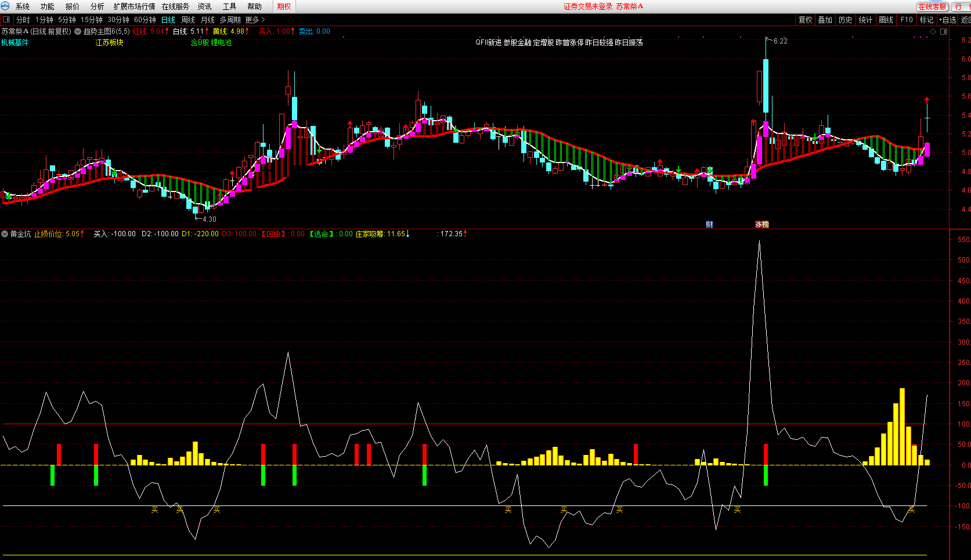Switch to 1分钟 period
This screenshot has height=560, width=971.
click(45, 20)
